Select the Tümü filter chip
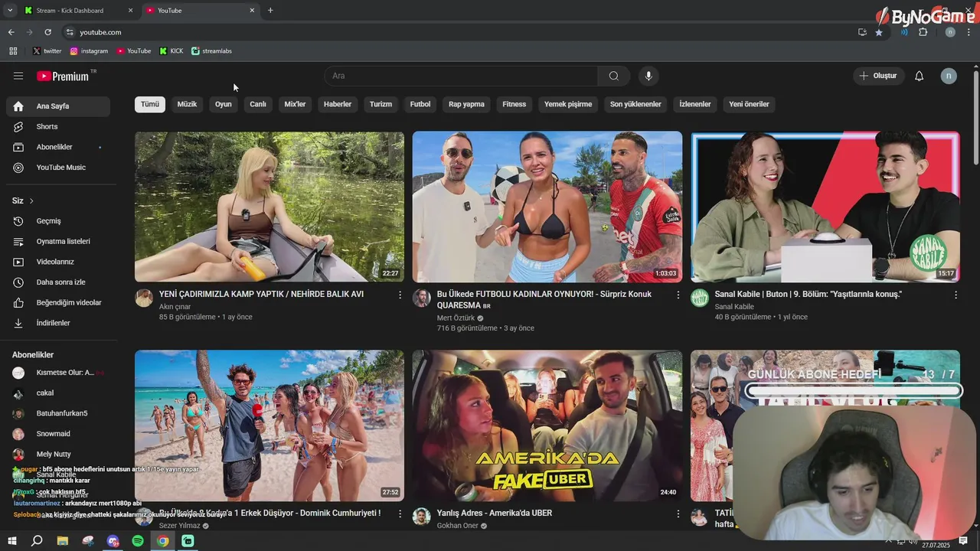Screen dimensions: 980x551 pos(150,104)
